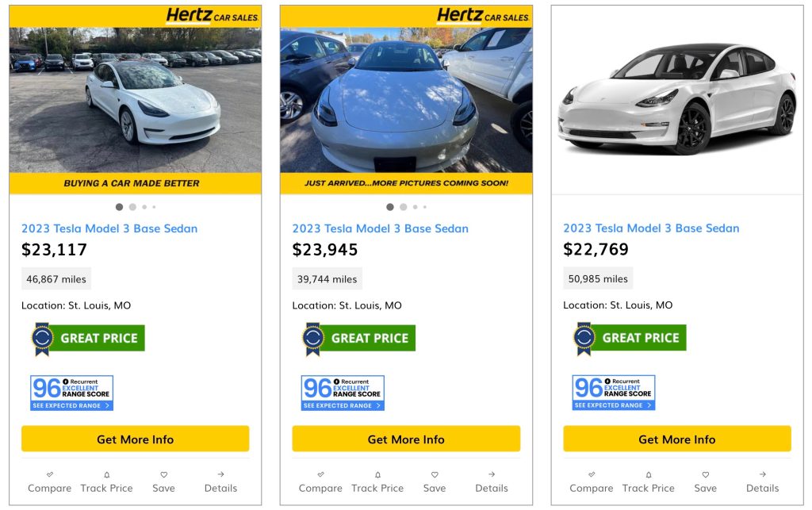Select second carousel dot on 46,867-mile listing
Viewport: 812px width, 510px height.
coord(132,207)
